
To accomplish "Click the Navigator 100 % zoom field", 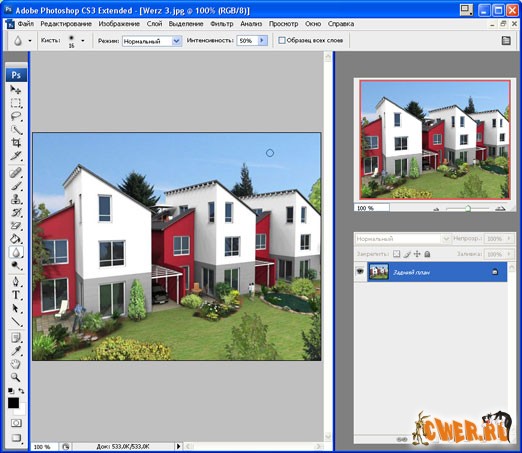I will tap(372, 208).
